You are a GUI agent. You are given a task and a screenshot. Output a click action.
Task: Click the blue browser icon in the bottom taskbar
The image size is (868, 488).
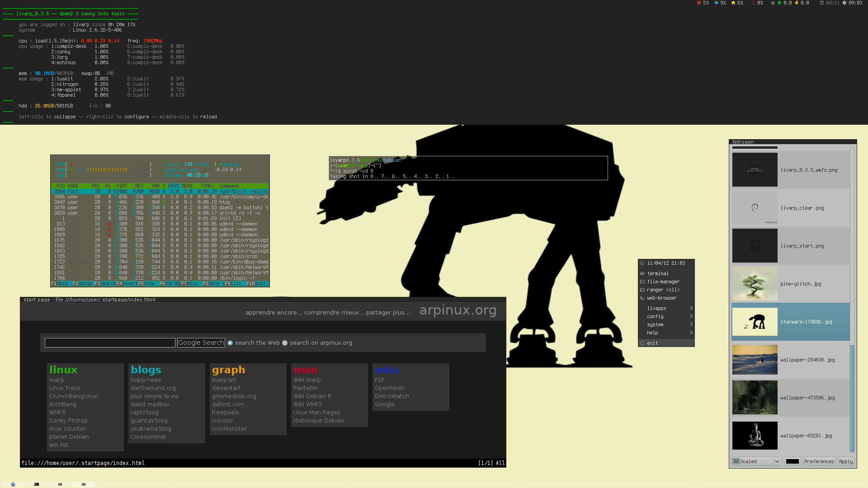[x=13, y=484]
